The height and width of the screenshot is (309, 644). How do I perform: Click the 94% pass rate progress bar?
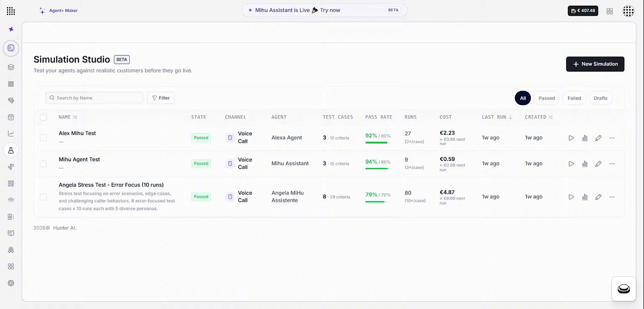coord(378,169)
